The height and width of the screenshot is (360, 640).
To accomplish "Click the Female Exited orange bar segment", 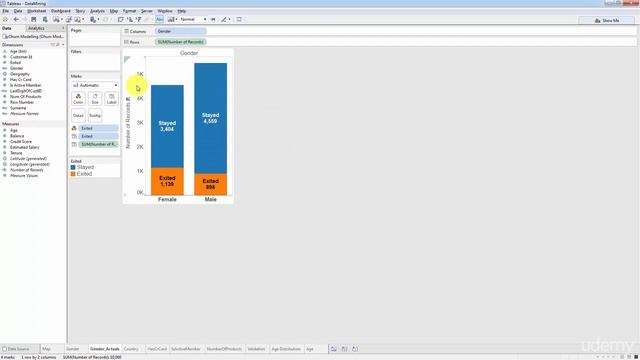I will 167,182.
